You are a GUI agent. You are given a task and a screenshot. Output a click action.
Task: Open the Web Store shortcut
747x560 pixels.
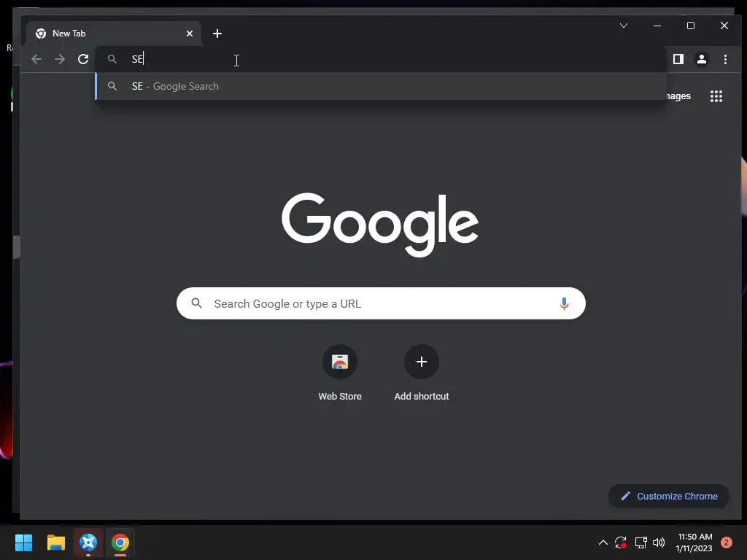tap(340, 373)
